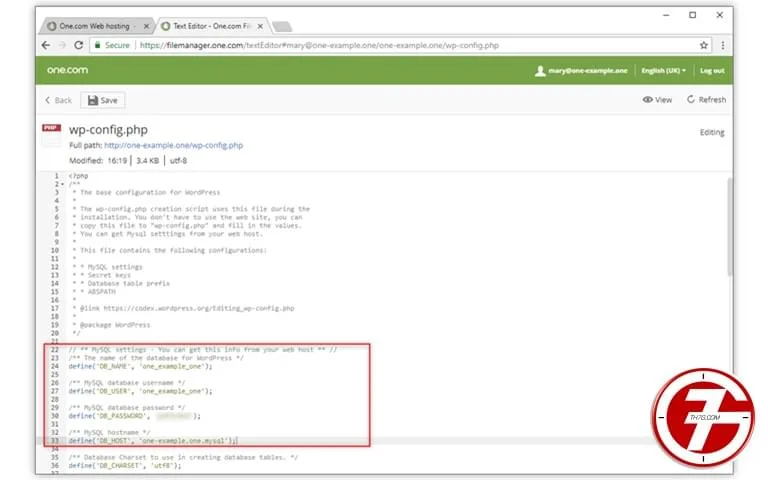Bookmark the page with the star icon
This screenshot has height=480, width=768.
click(704, 45)
